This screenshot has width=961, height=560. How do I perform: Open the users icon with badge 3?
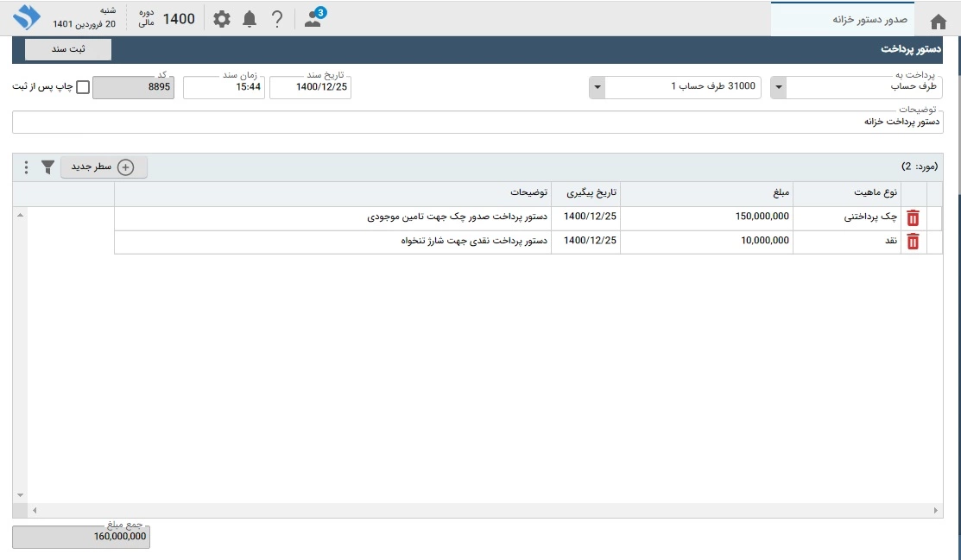[313, 19]
